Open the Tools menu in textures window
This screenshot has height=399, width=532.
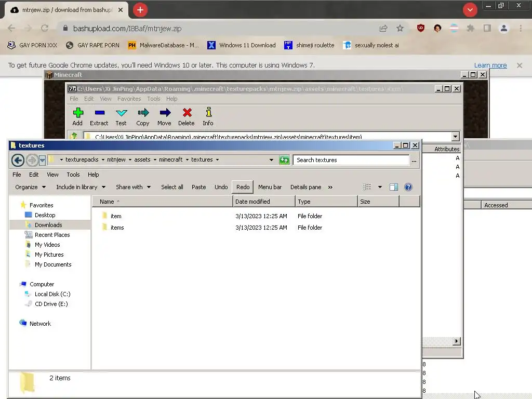(73, 175)
